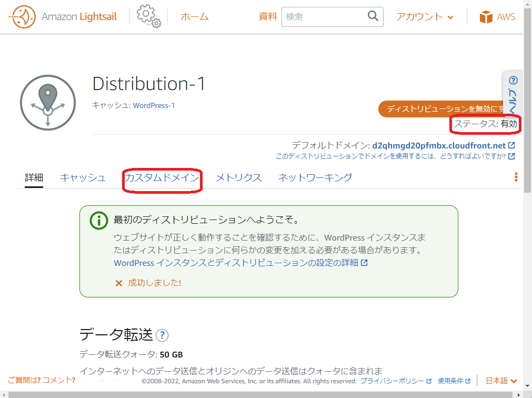Open the domain usage help link
532x398 pixels.
(x=395, y=156)
